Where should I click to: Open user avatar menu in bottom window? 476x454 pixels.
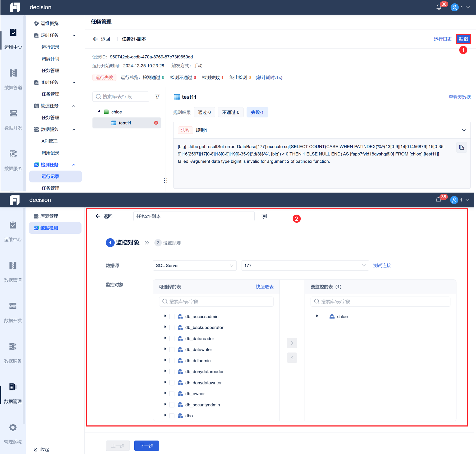(454, 200)
